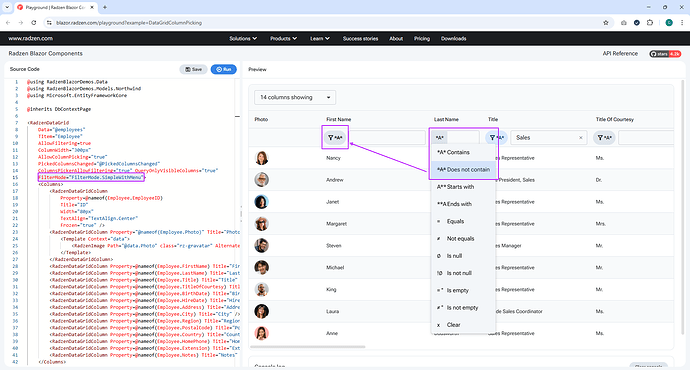Image resolution: width=690 pixels, height=370 pixels.
Task: Open Title Of Courtesy filter operator button
Action: (604, 138)
